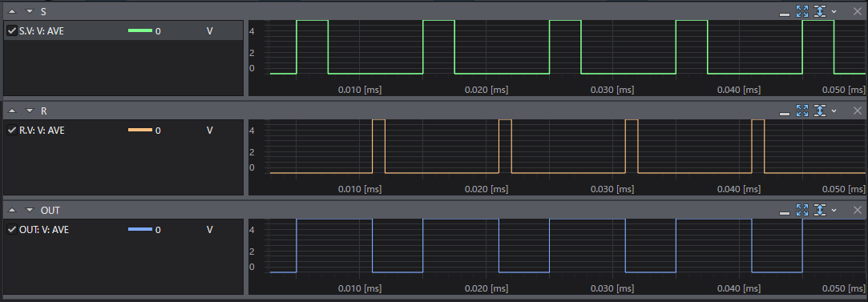Uncheck the S.V: V: AVE signal
The image size is (868, 302).
[12, 31]
